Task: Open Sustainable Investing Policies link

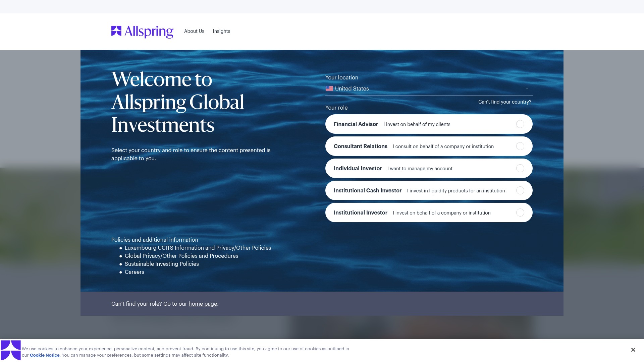Action: click(x=162, y=264)
